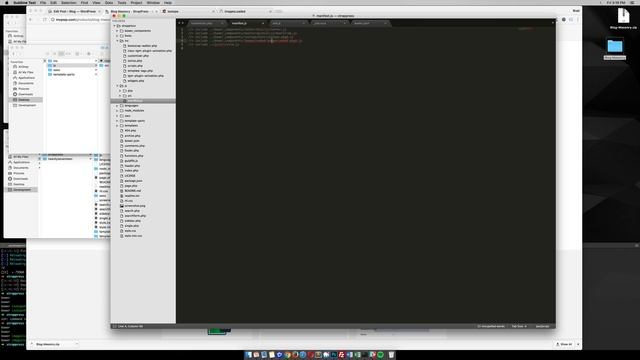Open single.php in file tree
Image resolution: width=640 pixels, height=360 pixels.
pos(131,226)
